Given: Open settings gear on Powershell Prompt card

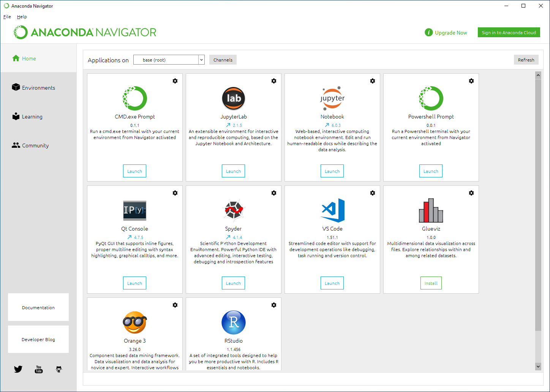Looking at the screenshot, I should 471,81.
